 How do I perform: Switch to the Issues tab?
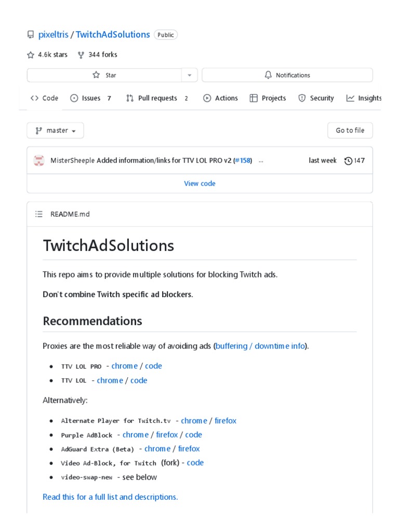tap(91, 98)
